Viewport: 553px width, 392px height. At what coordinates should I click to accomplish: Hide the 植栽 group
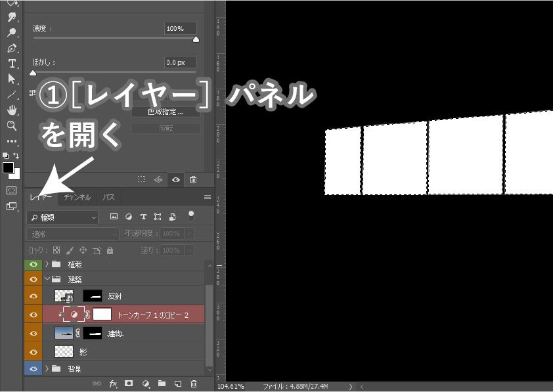[x=33, y=264]
